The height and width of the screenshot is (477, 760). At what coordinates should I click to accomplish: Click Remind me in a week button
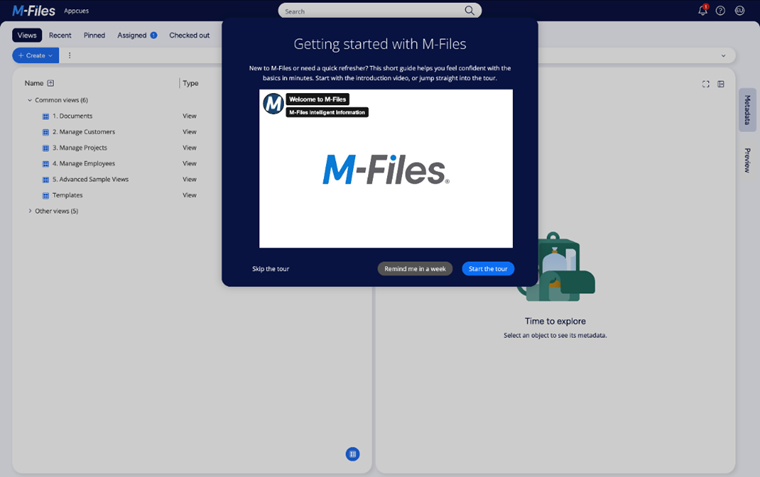pyautogui.click(x=415, y=269)
